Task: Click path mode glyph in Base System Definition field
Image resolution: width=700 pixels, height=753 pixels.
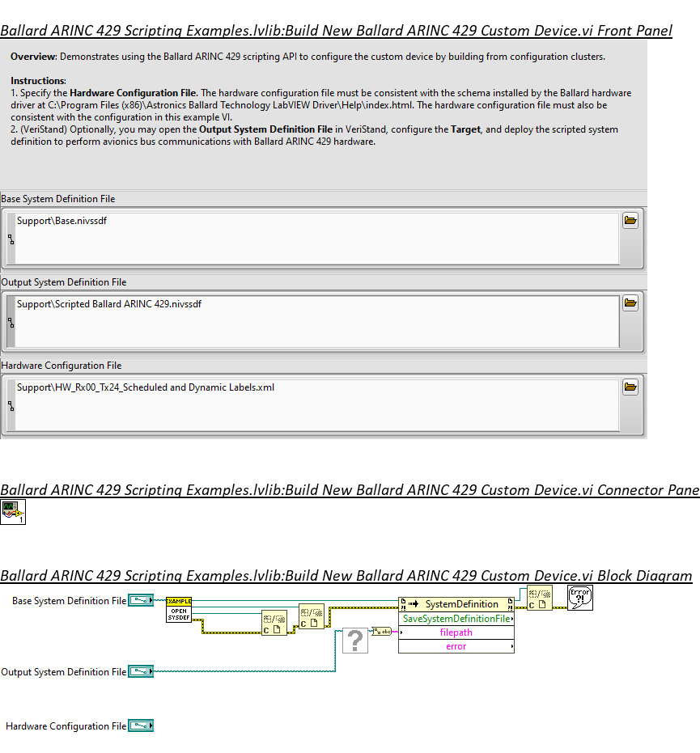Action: coord(11,239)
